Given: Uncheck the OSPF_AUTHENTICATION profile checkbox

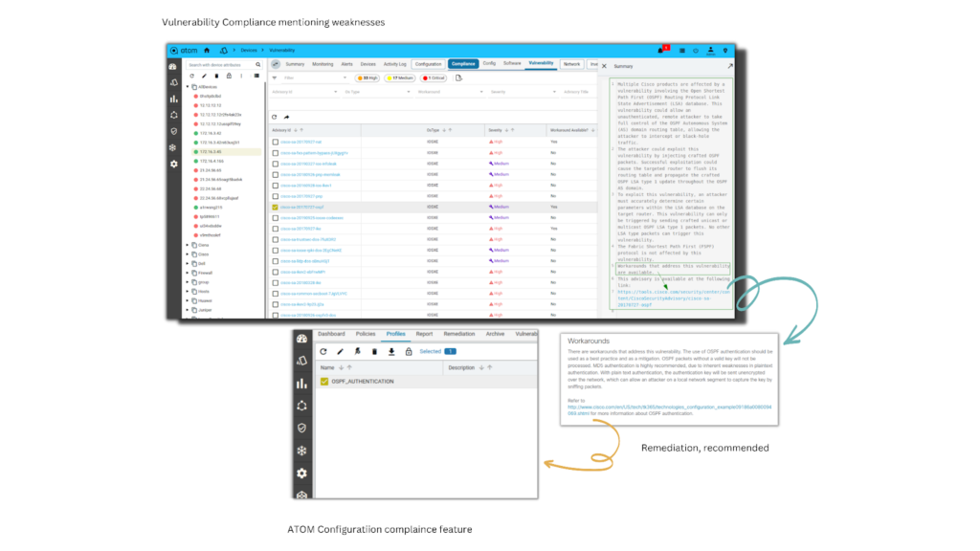Looking at the screenshot, I should pos(324,381).
